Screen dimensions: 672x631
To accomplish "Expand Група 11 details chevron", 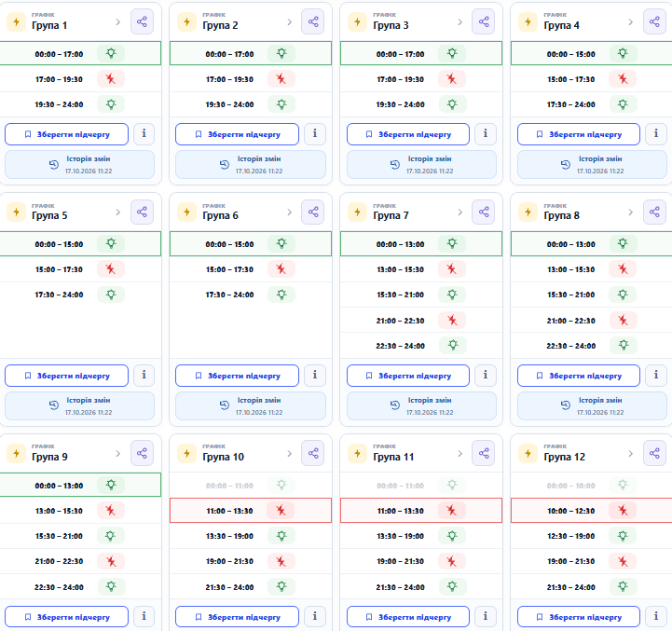I will tap(460, 454).
